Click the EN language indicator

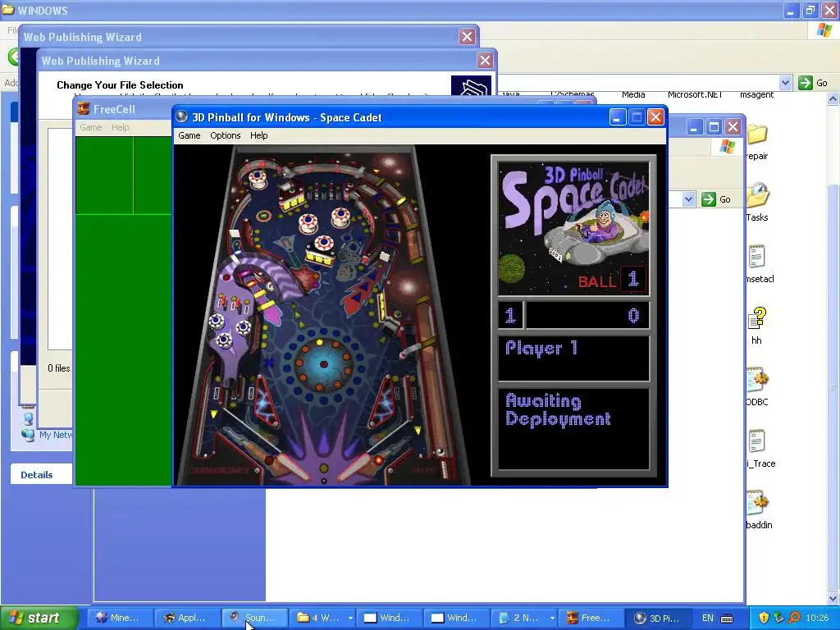[x=708, y=618]
